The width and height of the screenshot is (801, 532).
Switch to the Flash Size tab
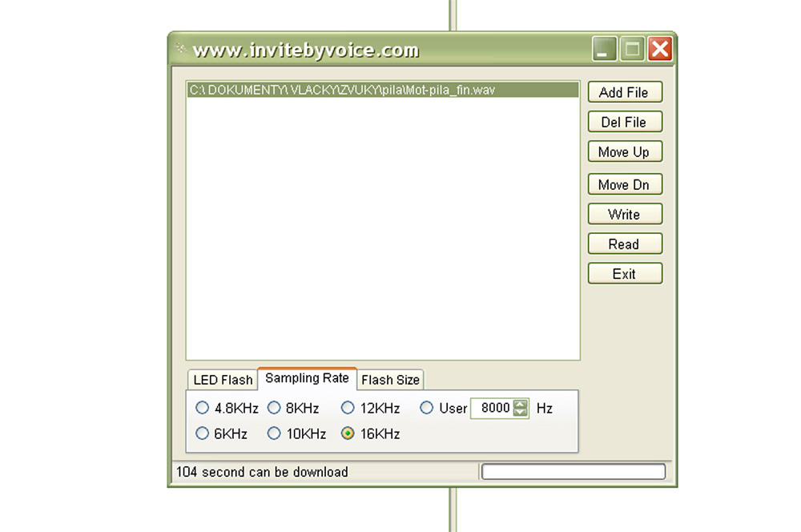(x=390, y=380)
